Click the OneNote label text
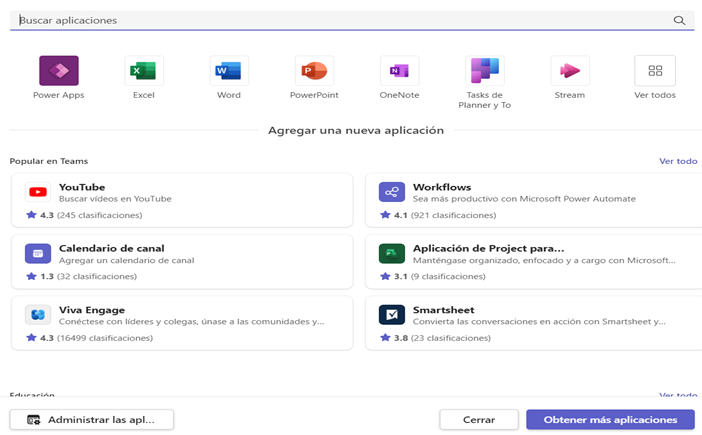The width and height of the screenshot is (702, 435). (x=399, y=95)
